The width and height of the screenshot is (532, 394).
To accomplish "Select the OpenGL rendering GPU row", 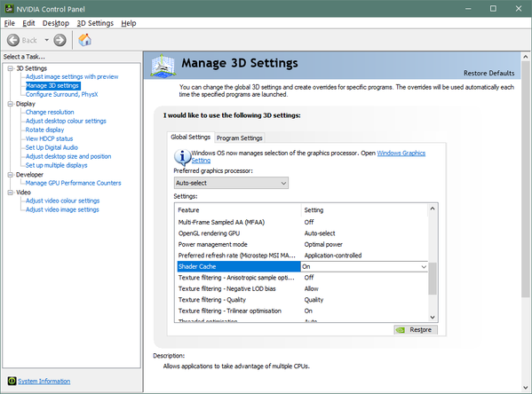I will [302, 233].
